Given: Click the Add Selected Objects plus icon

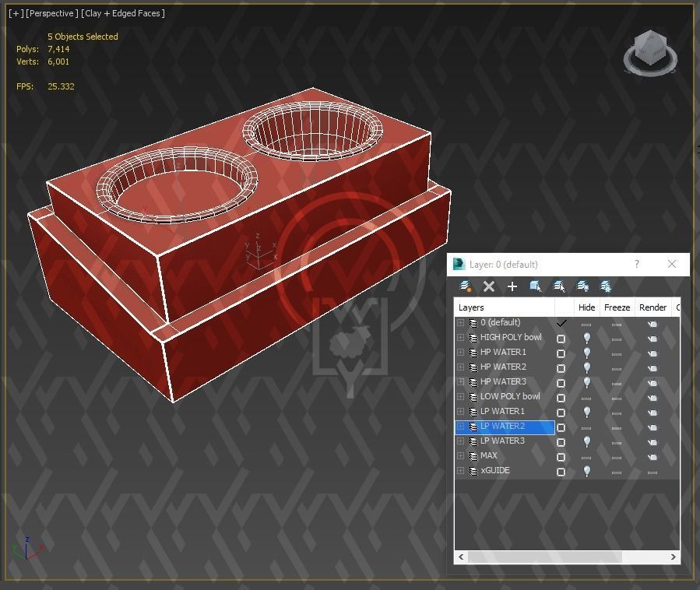Looking at the screenshot, I should pos(512,286).
